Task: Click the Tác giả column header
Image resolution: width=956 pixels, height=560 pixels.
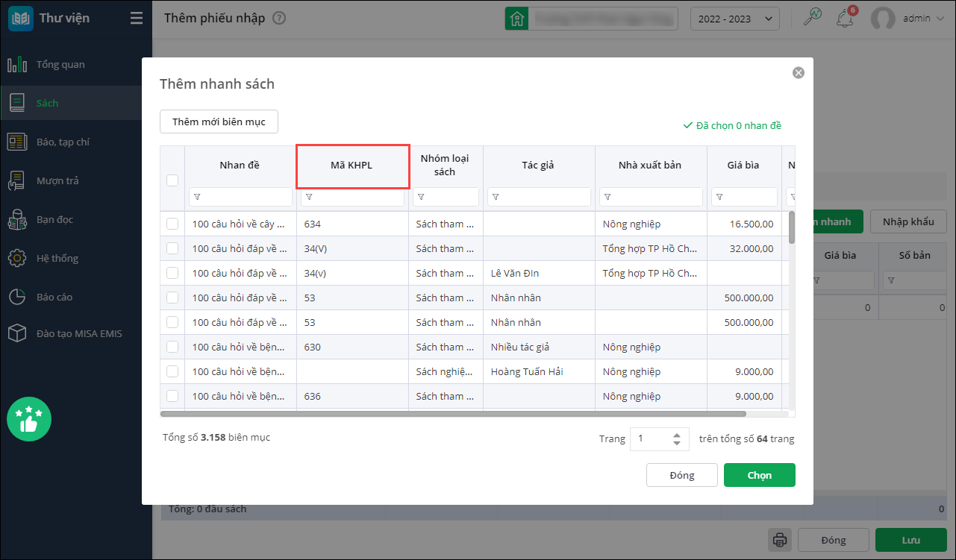Action: tap(539, 166)
